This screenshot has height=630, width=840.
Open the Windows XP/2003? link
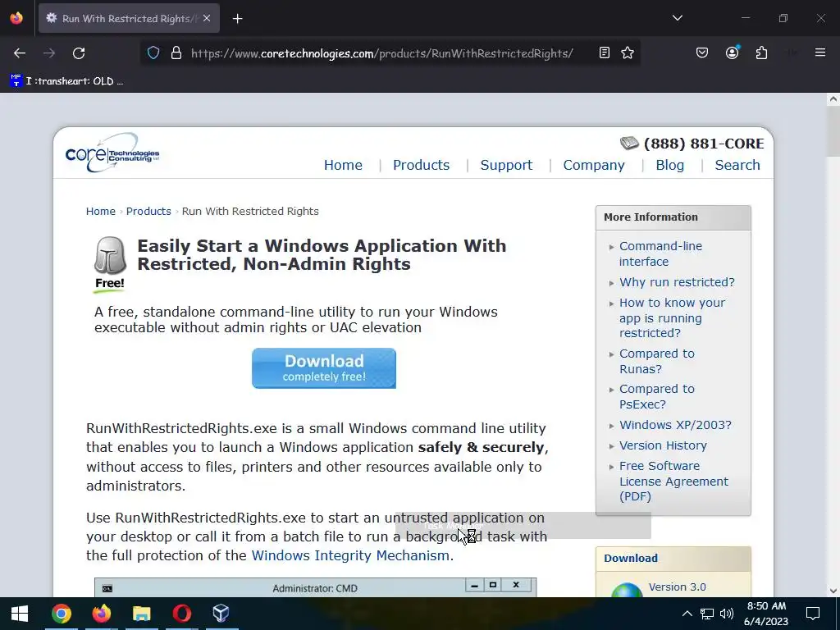pos(675,425)
